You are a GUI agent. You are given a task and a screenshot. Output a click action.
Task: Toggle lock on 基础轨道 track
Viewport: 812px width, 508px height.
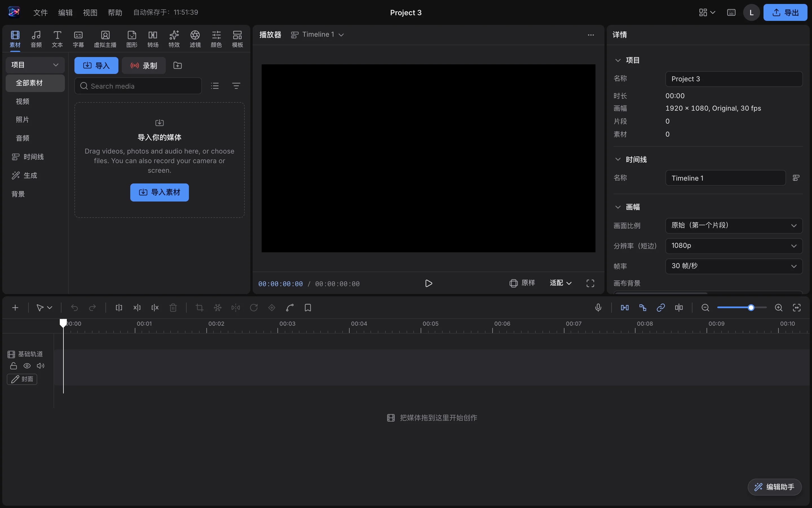pyautogui.click(x=14, y=365)
